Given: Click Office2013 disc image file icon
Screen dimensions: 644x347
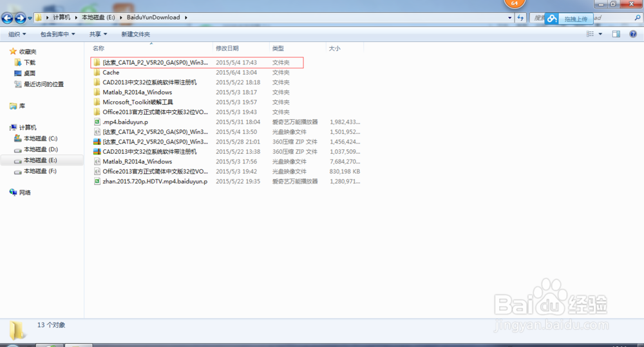Looking at the screenshot, I should 97,171.
